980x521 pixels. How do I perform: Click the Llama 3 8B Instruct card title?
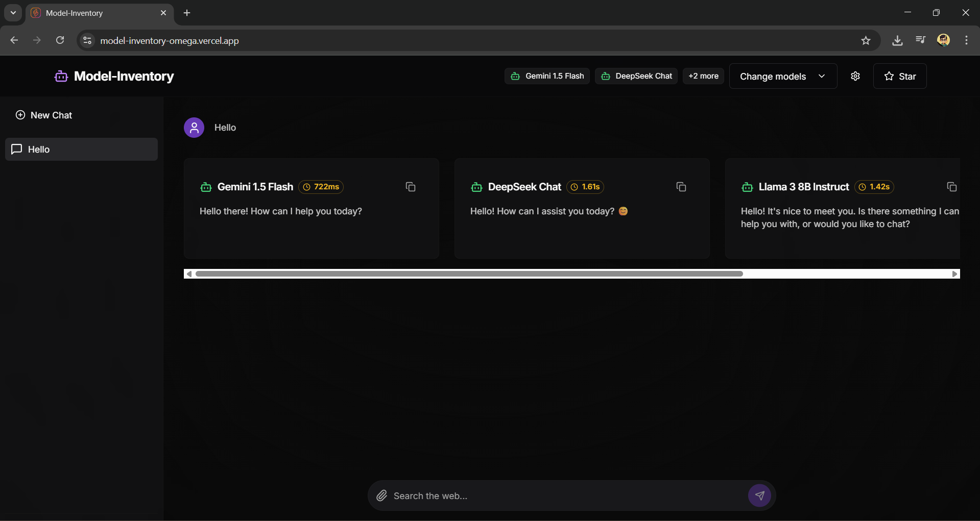(x=804, y=187)
